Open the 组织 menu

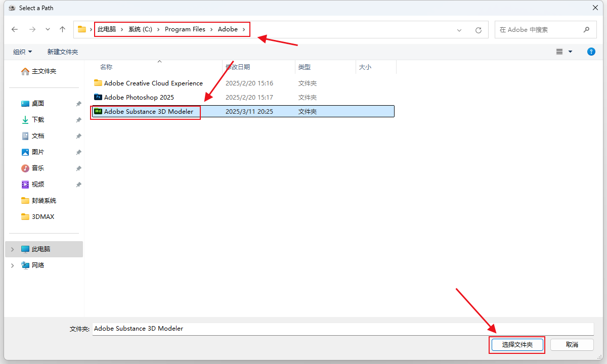point(22,52)
